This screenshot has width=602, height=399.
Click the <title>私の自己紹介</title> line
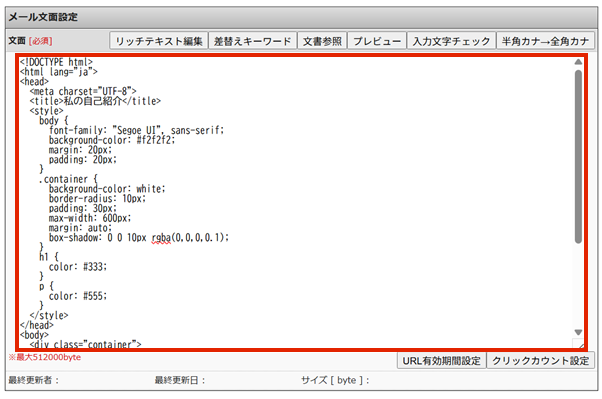click(95, 101)
